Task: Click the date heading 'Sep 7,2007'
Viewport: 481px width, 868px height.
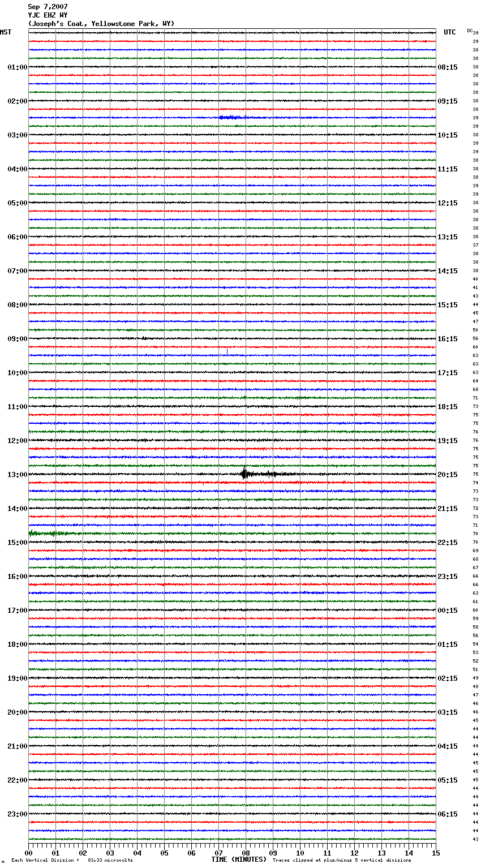Action: (x=48, y=7)
